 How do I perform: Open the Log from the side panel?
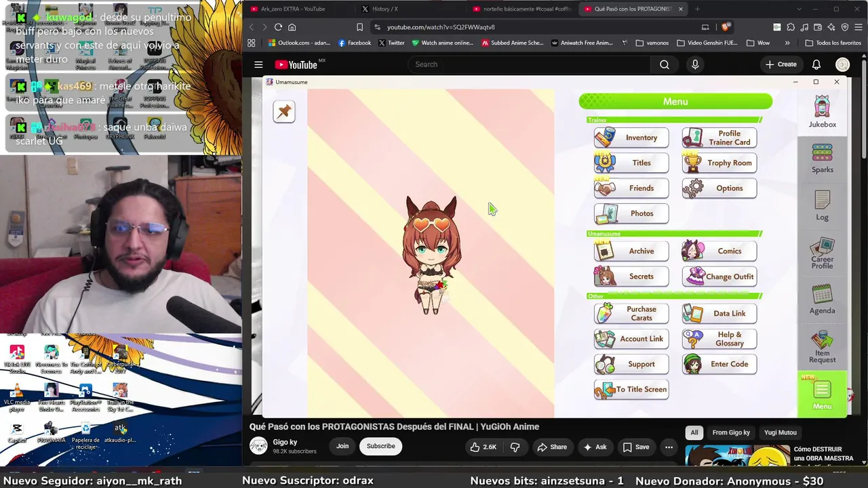(822, 205)
